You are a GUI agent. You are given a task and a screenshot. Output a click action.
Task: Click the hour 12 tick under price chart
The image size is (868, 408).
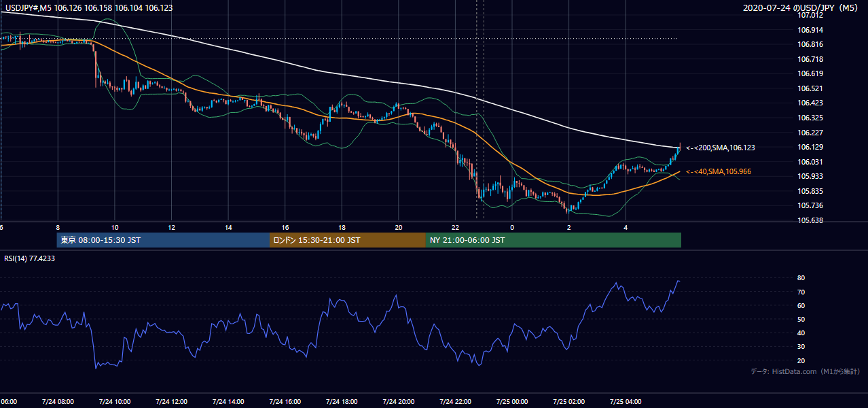171,227
